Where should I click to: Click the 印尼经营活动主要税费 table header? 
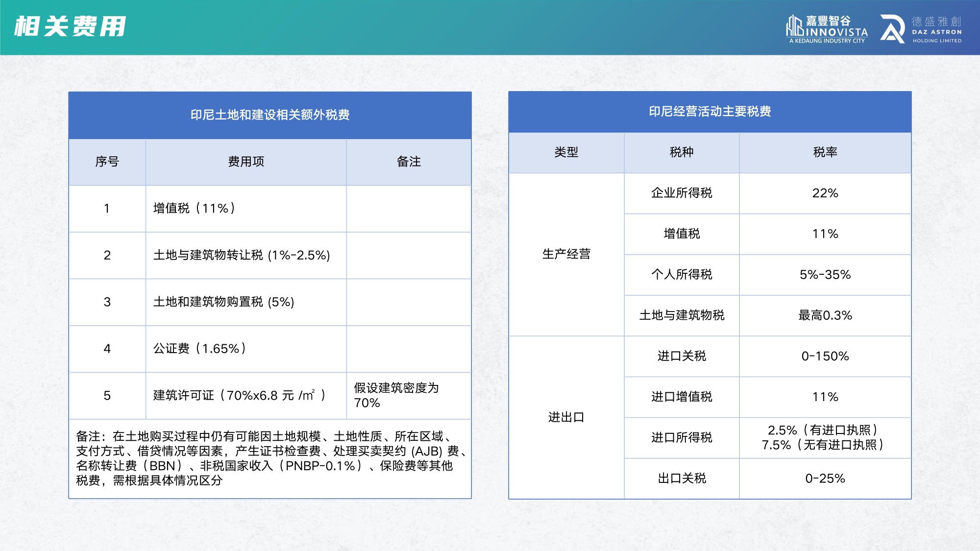point(710,113)
